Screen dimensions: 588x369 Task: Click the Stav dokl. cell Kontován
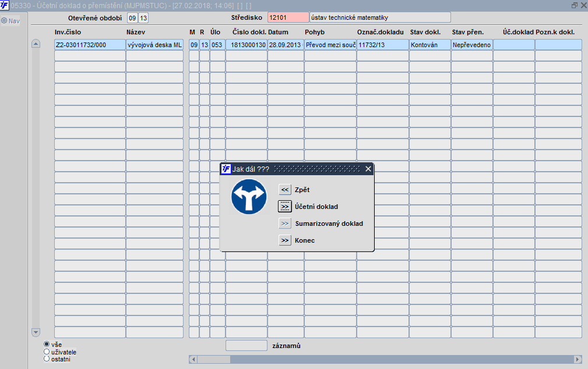tap(429, 45)
